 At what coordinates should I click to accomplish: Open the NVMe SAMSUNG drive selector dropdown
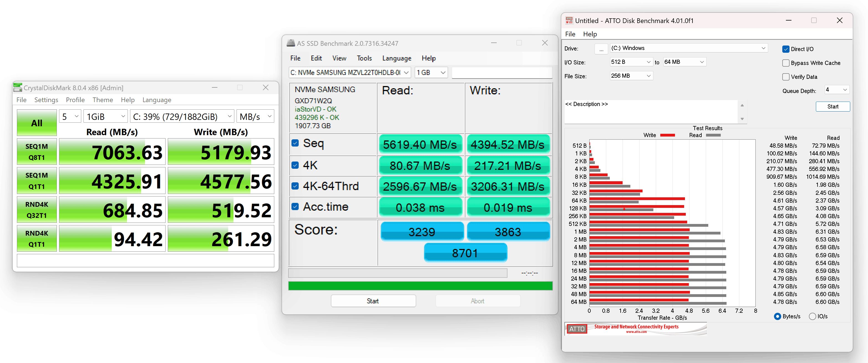pos(349,72)
